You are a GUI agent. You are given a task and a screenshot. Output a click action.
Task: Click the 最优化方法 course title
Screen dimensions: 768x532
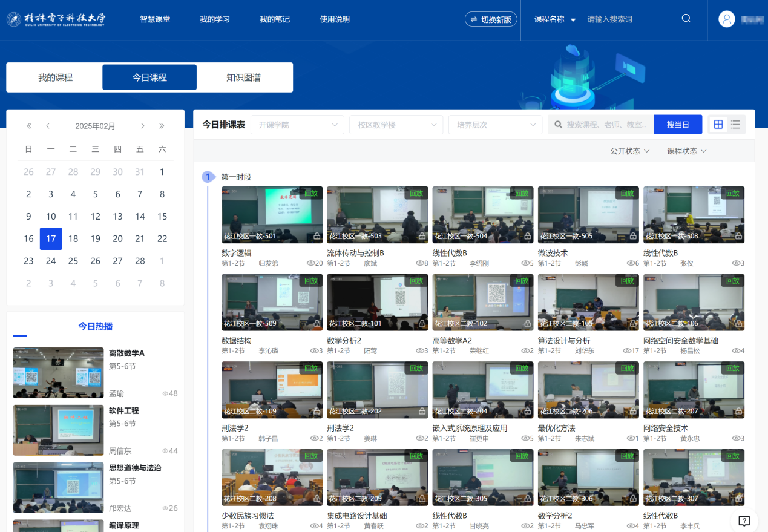(x=557, y=428)
